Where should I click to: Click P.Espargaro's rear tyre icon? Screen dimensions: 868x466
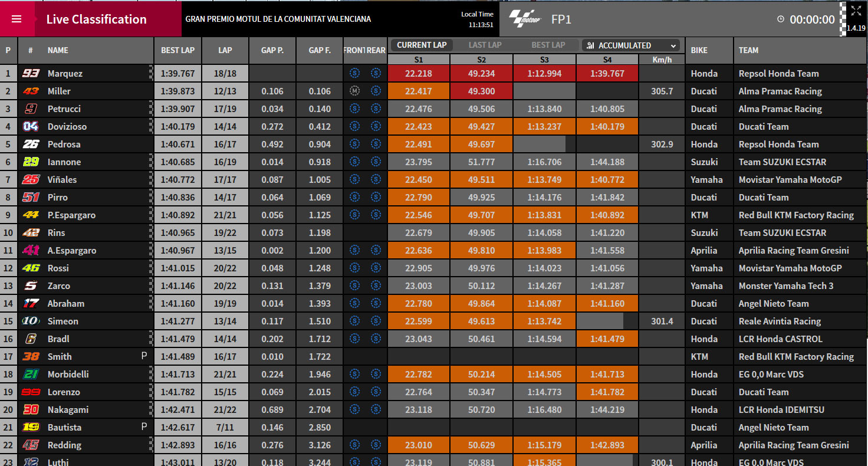click(x=376, y=215)
